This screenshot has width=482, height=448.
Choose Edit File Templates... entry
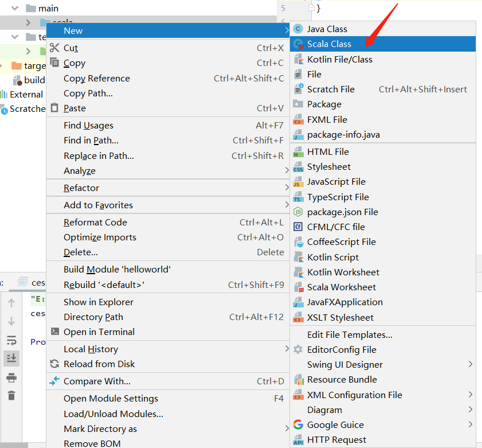click(383, 334)
